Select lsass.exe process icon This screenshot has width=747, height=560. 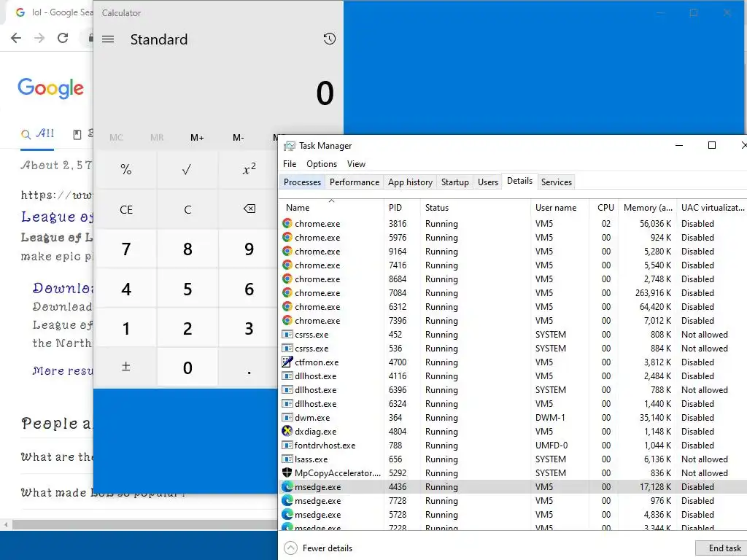tap(287, 459)
